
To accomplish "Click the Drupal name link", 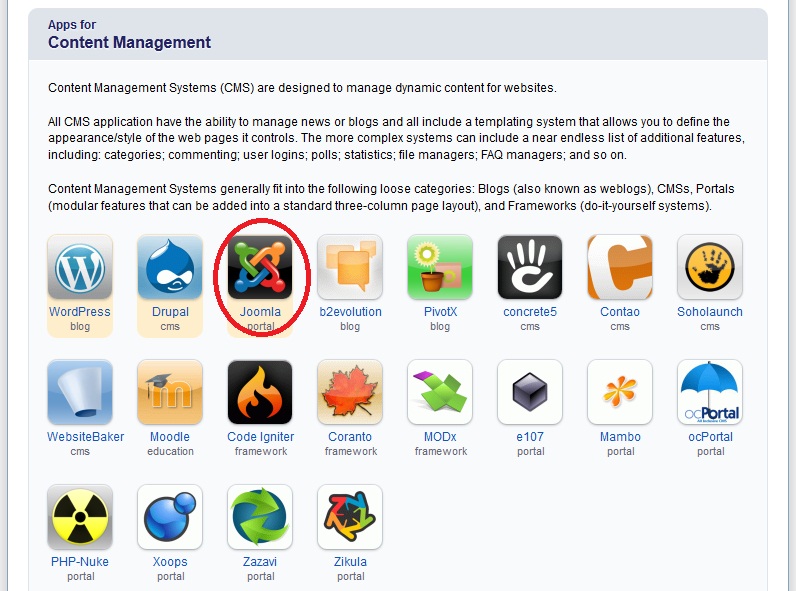I will coord(170,312).
